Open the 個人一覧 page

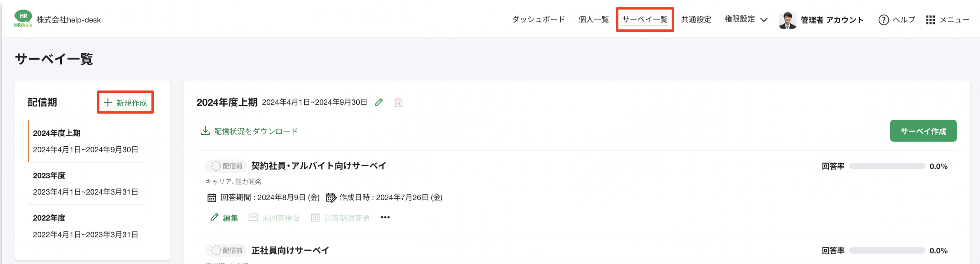(x=593, y=20)
